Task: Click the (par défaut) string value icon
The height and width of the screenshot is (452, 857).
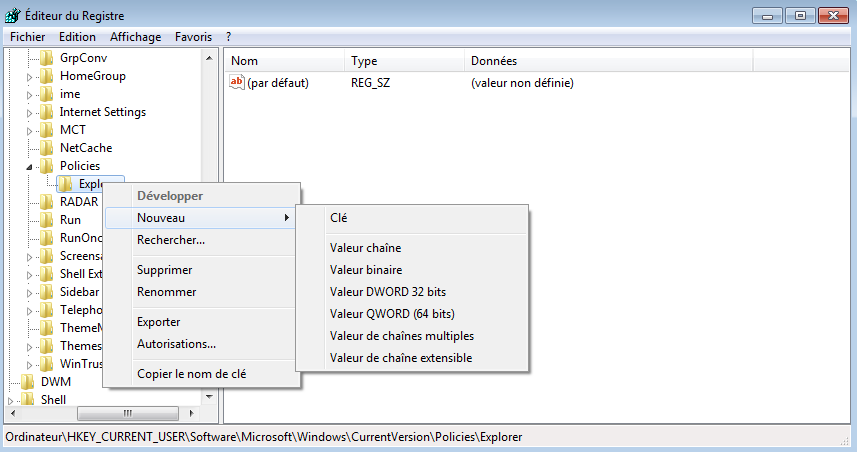Action: point(237,83)
